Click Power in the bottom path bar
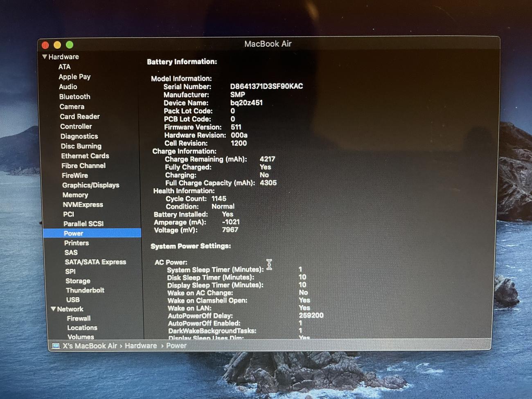Image resolution: width=532 pixels, height=399 pixels. 176,346
